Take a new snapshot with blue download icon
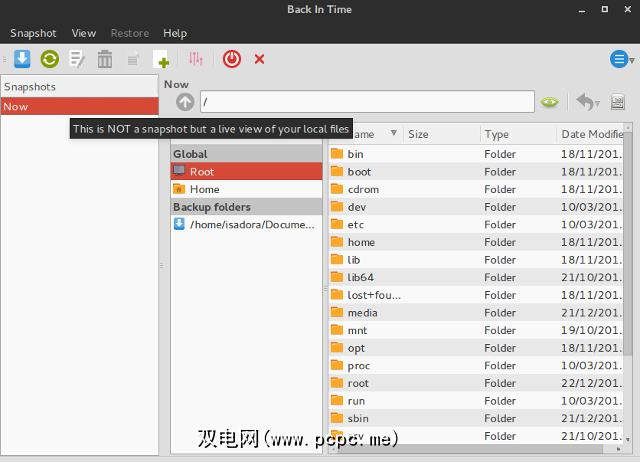The image size is (640, 462). tap(22, 59)
